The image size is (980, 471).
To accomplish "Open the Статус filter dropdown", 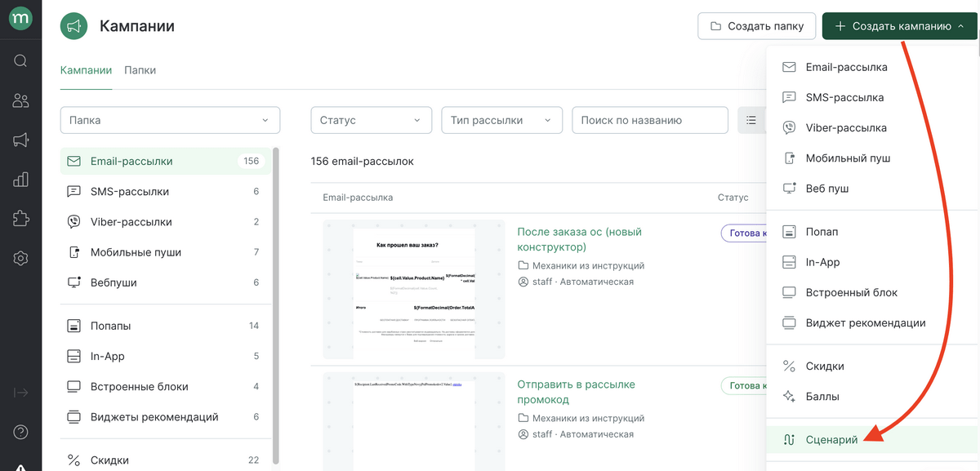I will [372, 120].
